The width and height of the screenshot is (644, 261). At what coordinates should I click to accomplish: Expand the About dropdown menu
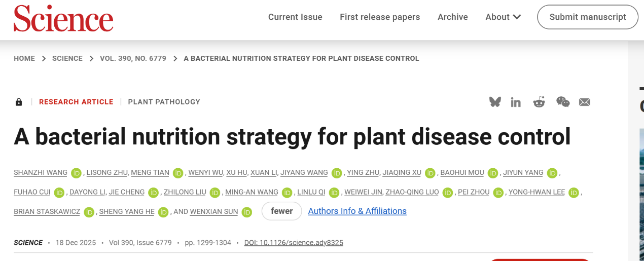(503, 17)
